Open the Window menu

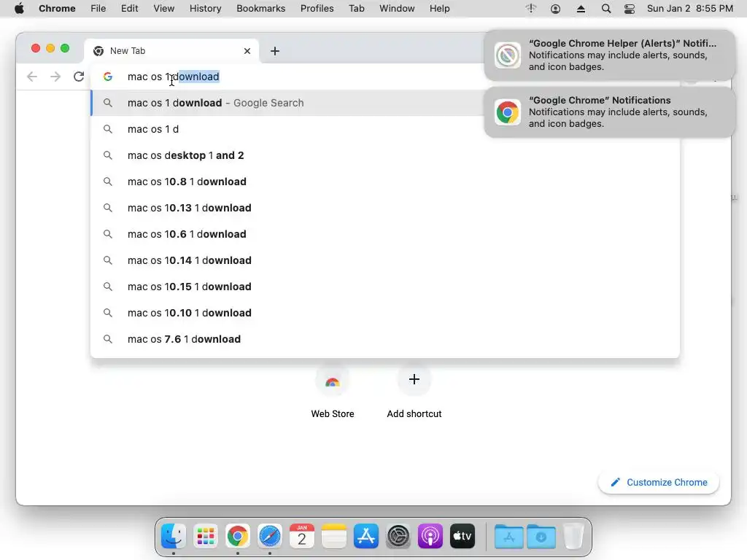coord(397,9)
